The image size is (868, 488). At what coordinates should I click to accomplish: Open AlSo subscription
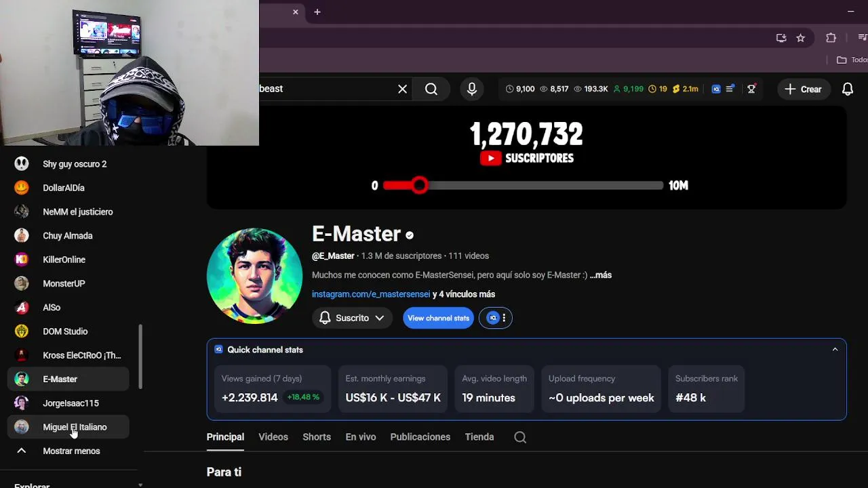pyautogui.click(x=68, y=308)
